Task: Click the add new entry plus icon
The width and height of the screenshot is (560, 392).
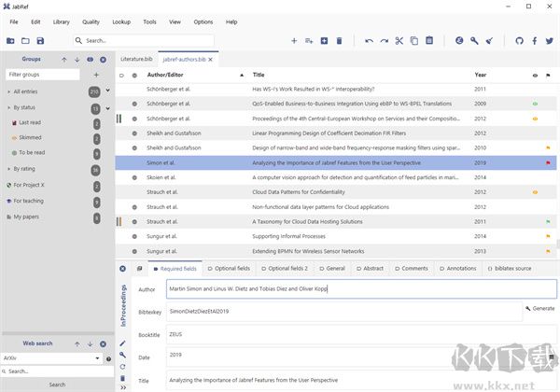Action: click(x=295, y=41)
